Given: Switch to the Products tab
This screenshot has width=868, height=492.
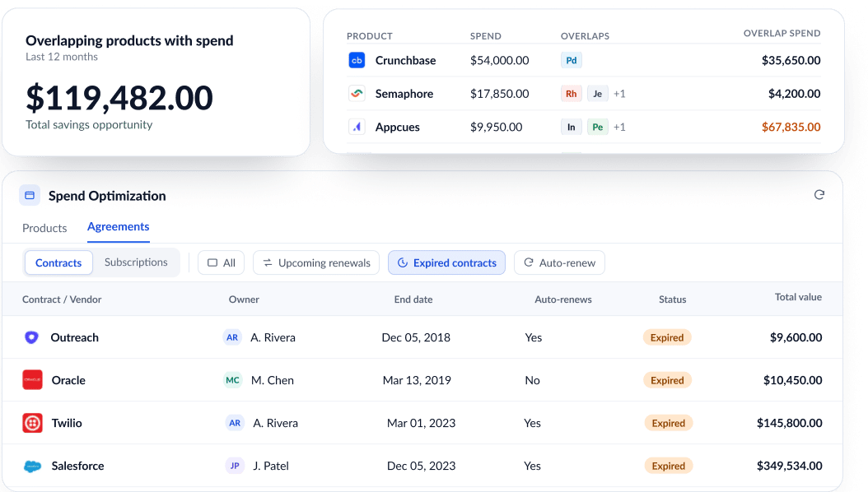Looking at the screenshot, I should coord(44,228).
